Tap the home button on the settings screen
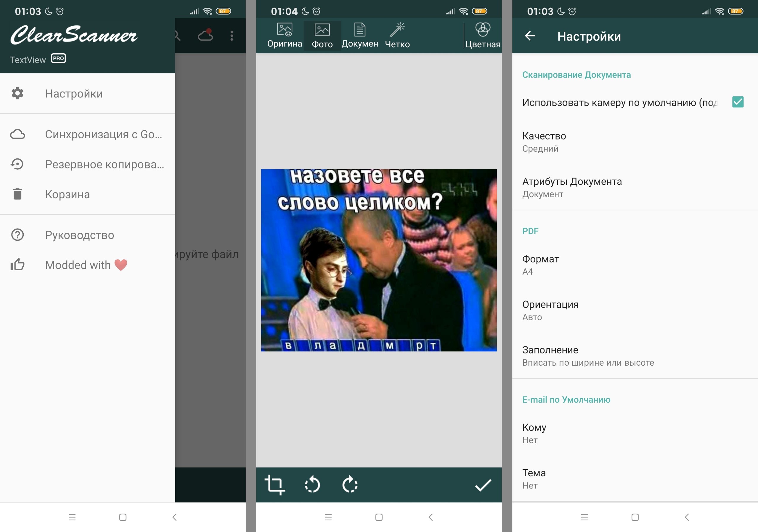 [x=635, y=517]
